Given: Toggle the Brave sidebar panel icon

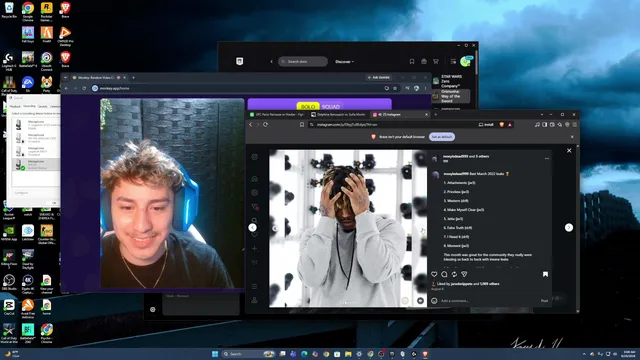Looking at the screenshot, I should pos(544,124).
